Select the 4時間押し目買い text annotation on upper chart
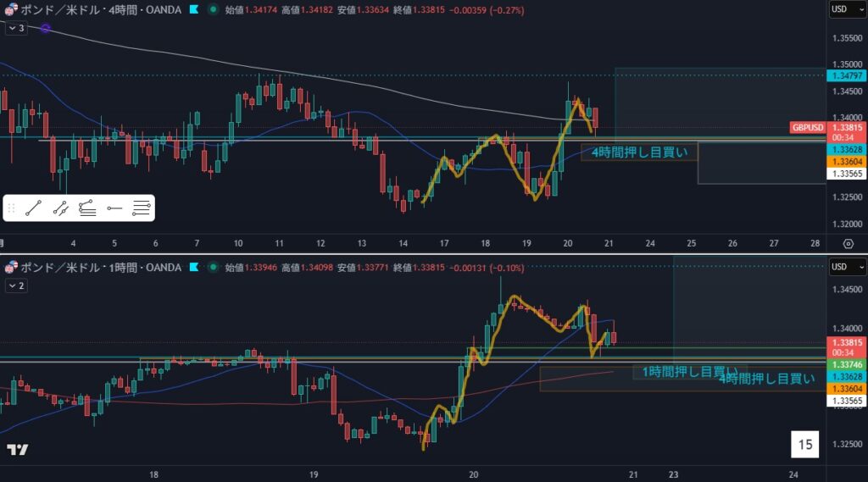 640,152
